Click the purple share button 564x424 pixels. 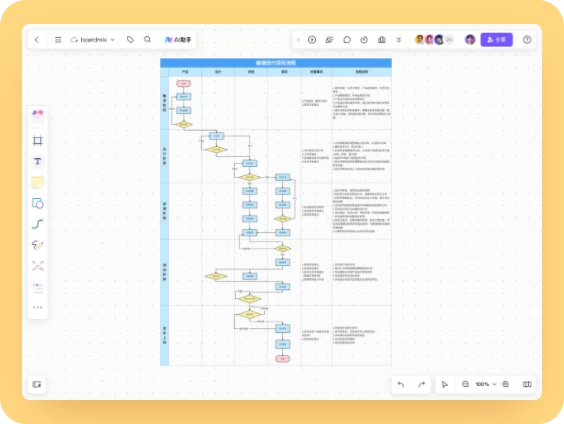click(496, 40)
